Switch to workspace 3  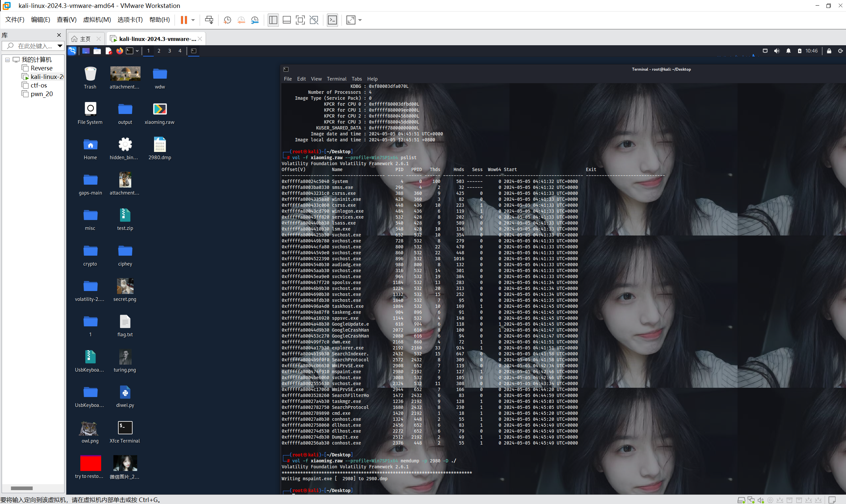click(x=169, y=51)
